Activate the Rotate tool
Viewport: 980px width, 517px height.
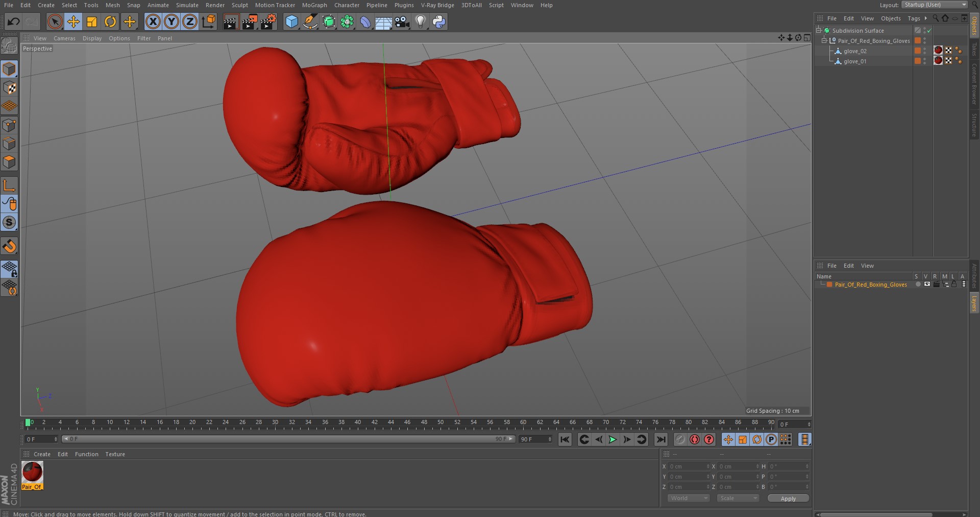(x=110, y=21)
